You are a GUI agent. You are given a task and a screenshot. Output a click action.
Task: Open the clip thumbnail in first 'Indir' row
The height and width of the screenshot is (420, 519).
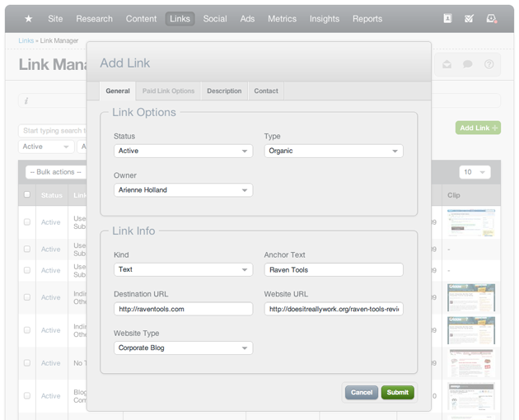click(471, 297)
